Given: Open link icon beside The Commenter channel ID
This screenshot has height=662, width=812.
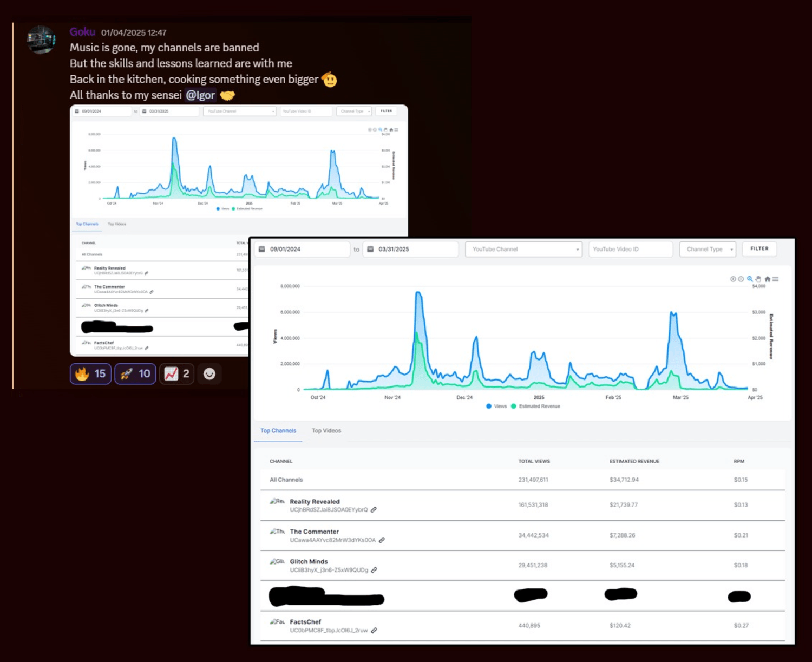Looking at the screenshot, I should point(382,540).
